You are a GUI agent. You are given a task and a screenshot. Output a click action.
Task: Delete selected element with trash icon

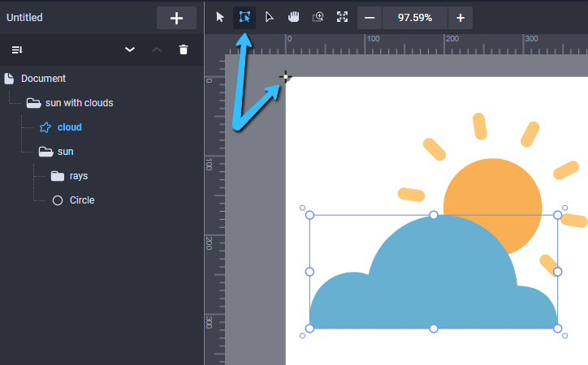point(184,49)
